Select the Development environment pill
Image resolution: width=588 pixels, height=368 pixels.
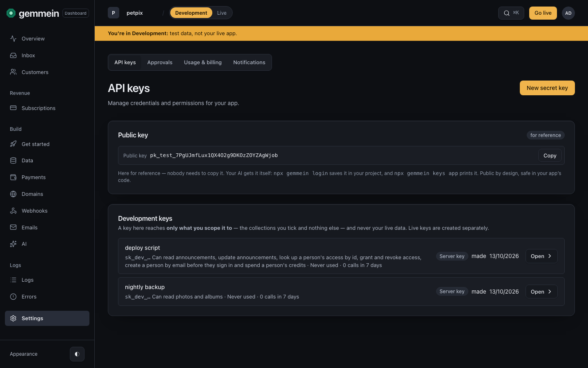191,13
